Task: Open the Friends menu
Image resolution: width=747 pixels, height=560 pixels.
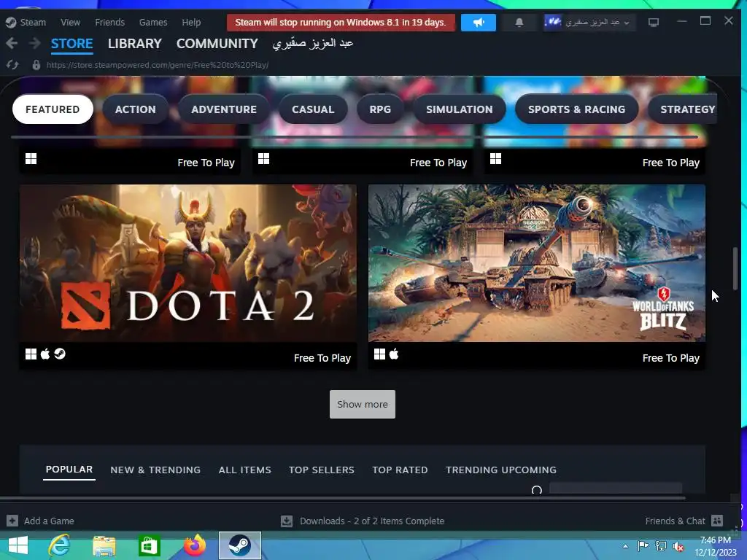Action: pyautogui.click(x=109, y=23)
